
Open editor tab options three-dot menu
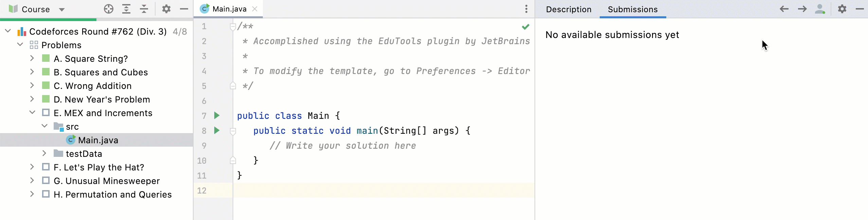526,9
